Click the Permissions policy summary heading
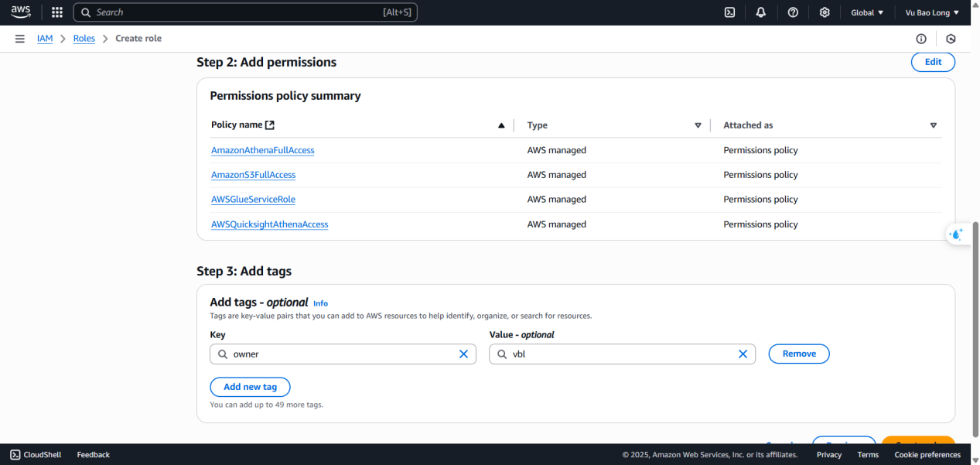980x465 pixels. [x=285, y=96]
